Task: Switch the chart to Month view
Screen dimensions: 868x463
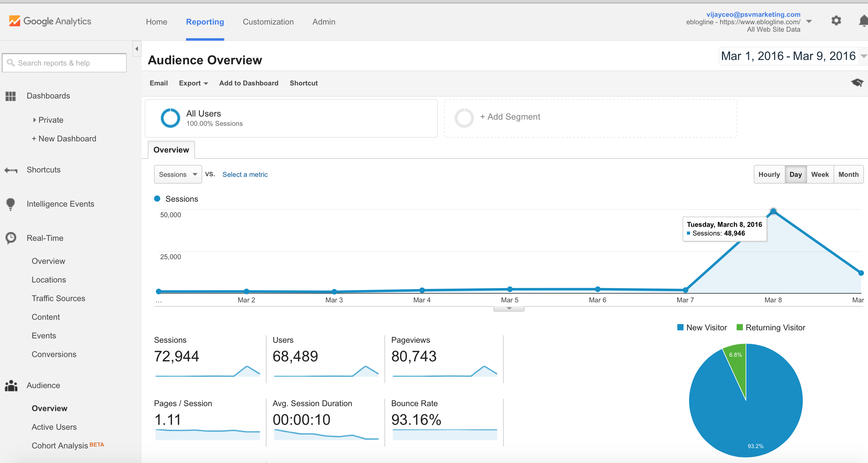Action: coord(848,174)
